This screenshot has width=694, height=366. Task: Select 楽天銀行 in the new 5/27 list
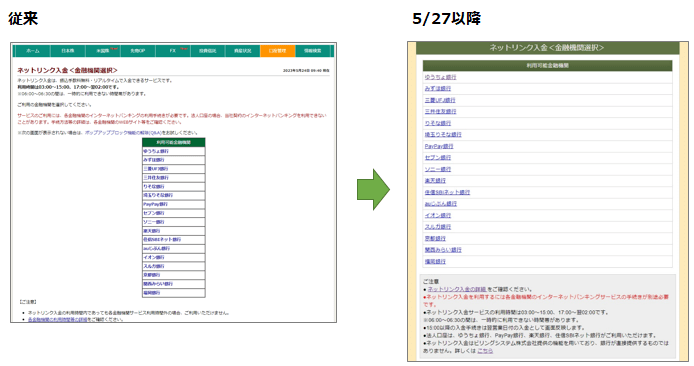point(435,181)
